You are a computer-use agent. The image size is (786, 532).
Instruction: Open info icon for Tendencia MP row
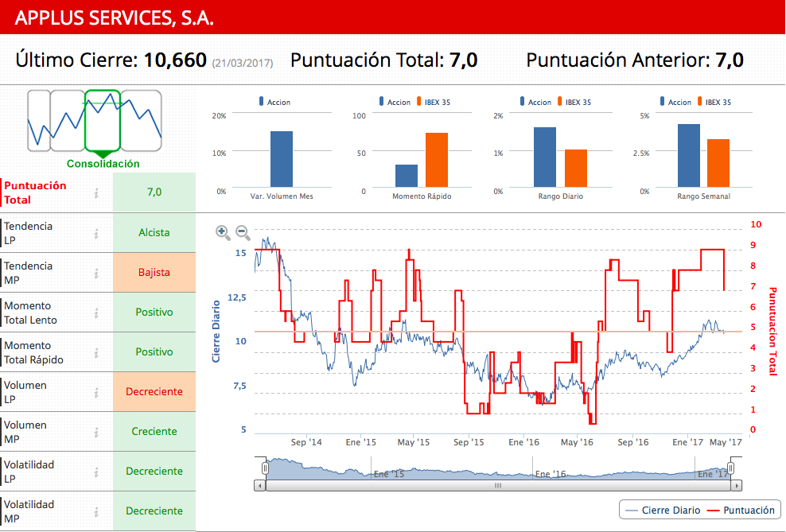[x=96, y=273]
